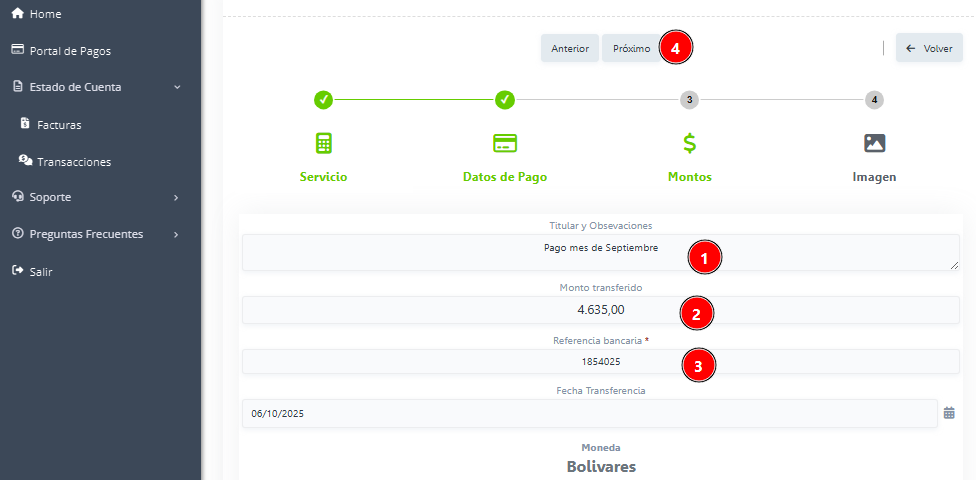Open Transacciones in the sidebar
The height and width of the screenshot is (480, 976).
pyautogui.click(x=73, y=161)
